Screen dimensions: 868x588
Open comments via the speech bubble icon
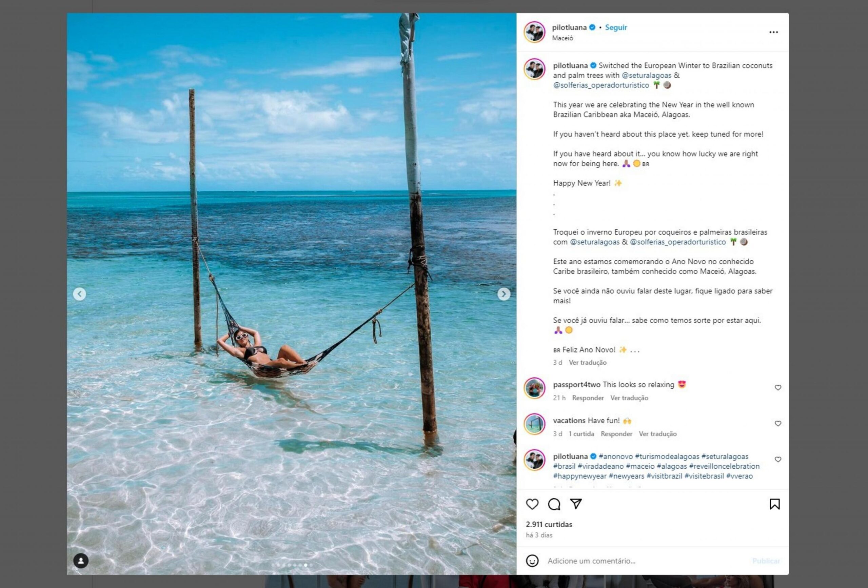point(554,504)
